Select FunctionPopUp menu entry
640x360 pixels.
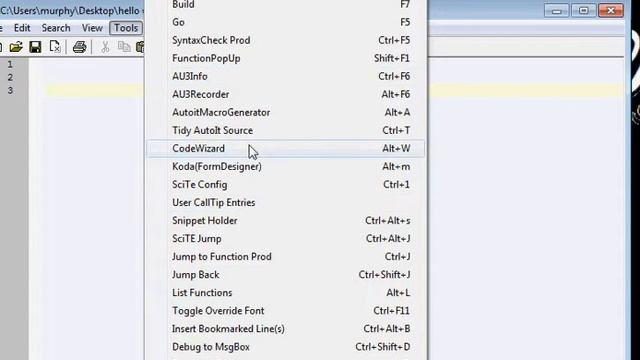(x=285, y=58)
